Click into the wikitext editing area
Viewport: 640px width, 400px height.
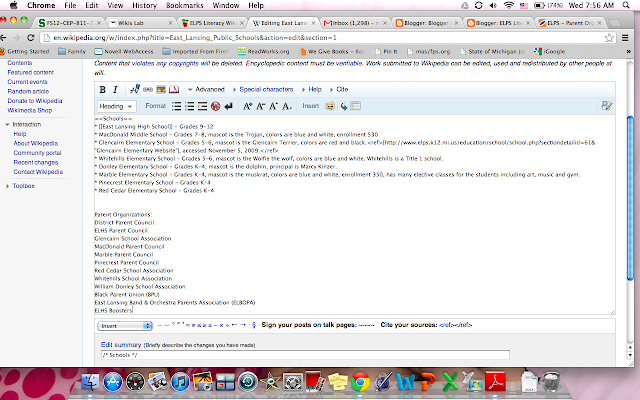pos(354,215)
